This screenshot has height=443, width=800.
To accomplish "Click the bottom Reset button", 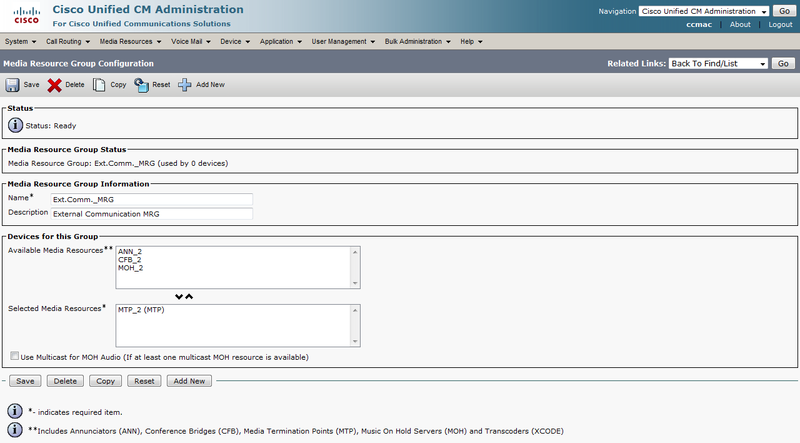I will 144,381.
